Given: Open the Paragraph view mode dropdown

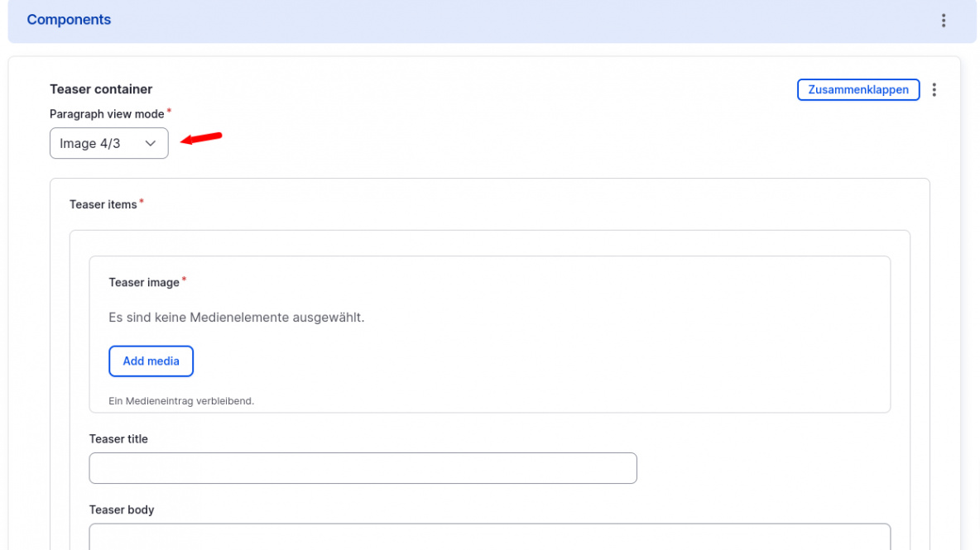Looking at the screenshot, I should pyautogui.click(x=108, y=143).
